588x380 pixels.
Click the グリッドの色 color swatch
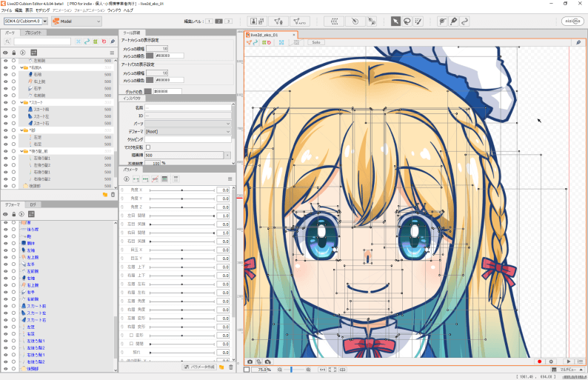pyautogui.click(x=148, y=92)
